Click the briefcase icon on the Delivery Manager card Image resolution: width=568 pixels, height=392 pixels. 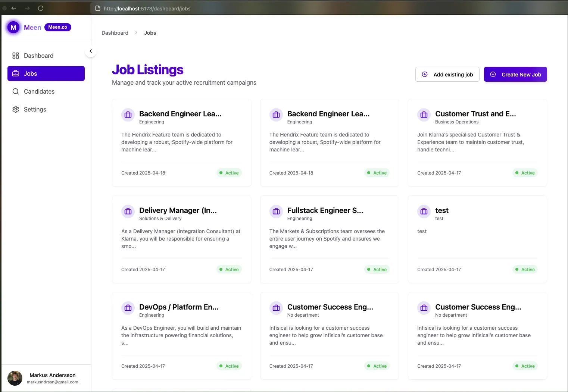[x=128, y=211]
